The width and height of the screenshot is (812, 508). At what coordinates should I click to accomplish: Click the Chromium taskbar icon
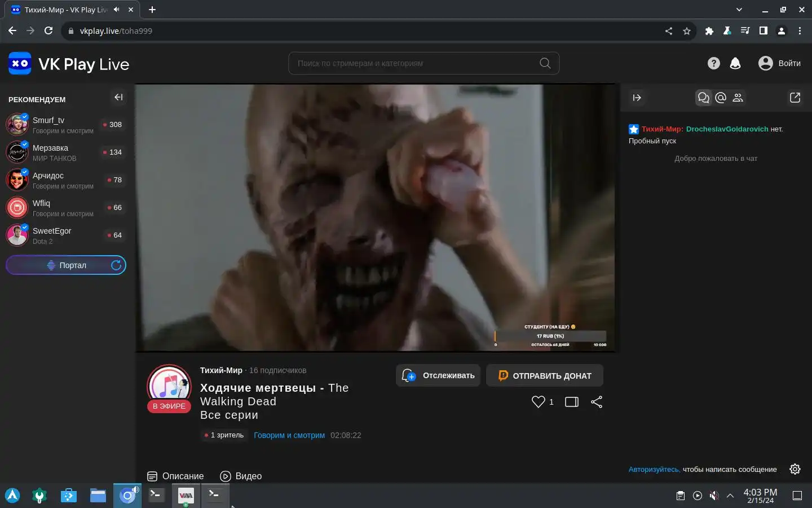(x=127, y=496)
